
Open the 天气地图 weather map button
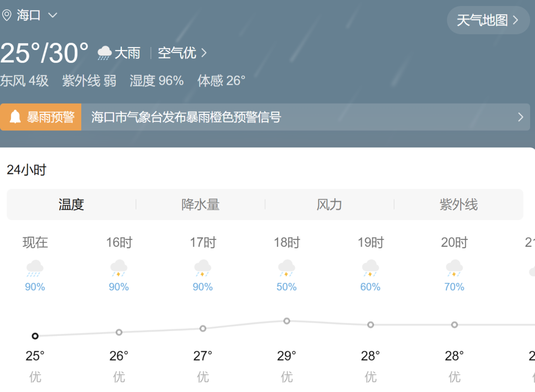pos(488,20)
